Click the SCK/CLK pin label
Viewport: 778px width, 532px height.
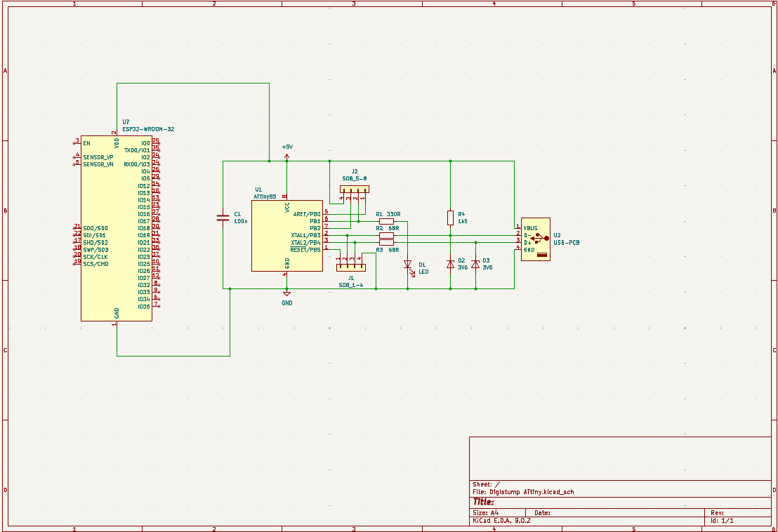click(95, 257)
